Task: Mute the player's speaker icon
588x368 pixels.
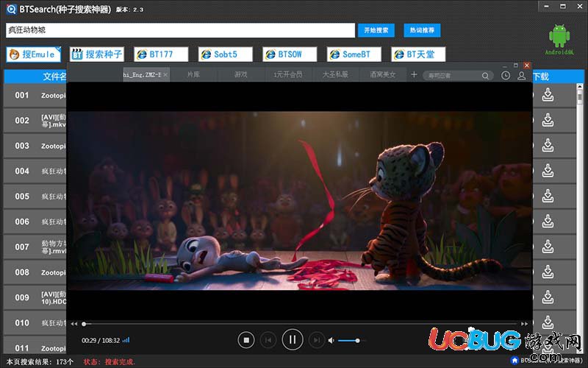Action: pyautogui.click(x=331, y=341)
